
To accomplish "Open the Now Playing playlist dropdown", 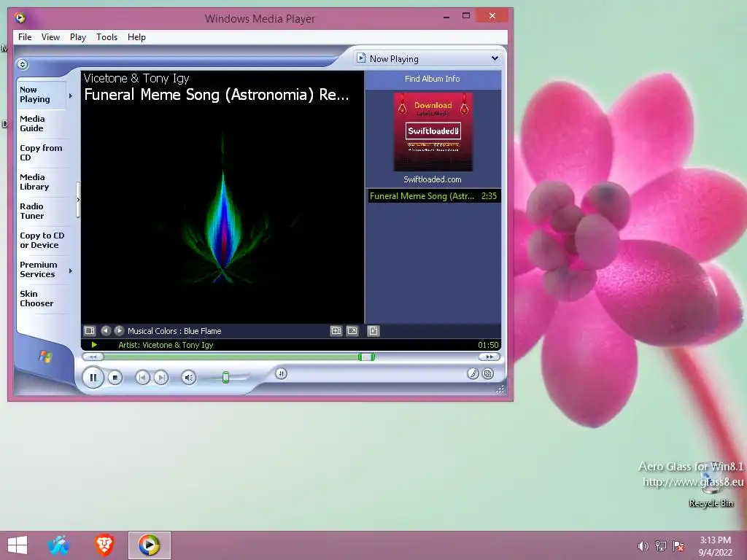I will coord(495,58).
